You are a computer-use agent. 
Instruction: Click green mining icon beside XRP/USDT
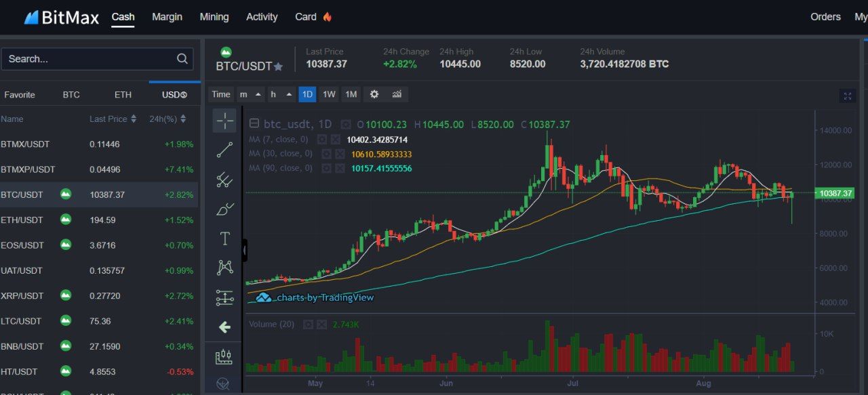[66, 295]
